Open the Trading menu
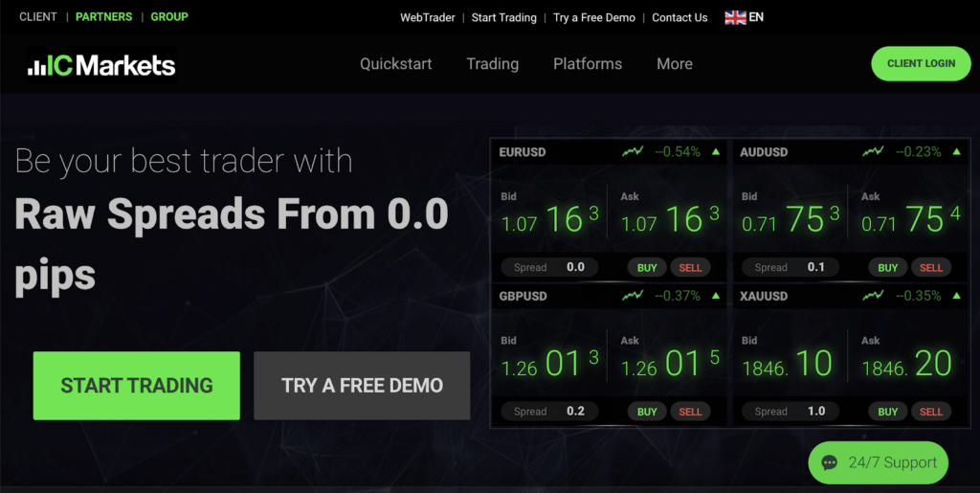This screenshot has height=493, width=980. pos(493,64)
